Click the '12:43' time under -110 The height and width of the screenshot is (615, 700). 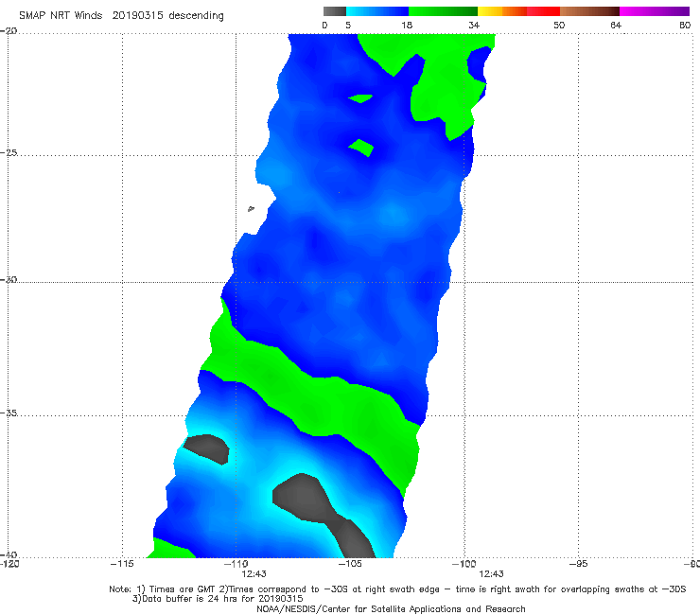pyautogui.click(x=254, y=574)
